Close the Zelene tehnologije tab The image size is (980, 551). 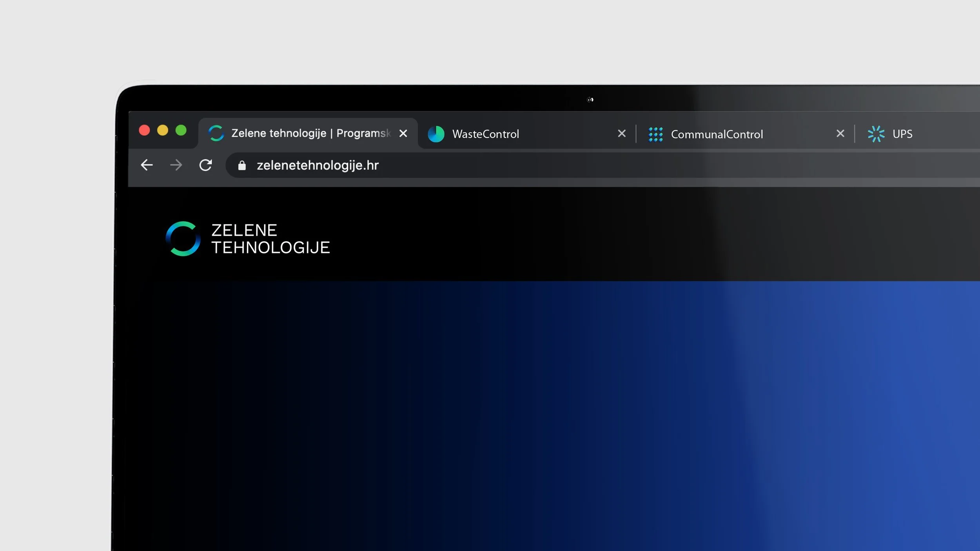(x=403, y=133)
